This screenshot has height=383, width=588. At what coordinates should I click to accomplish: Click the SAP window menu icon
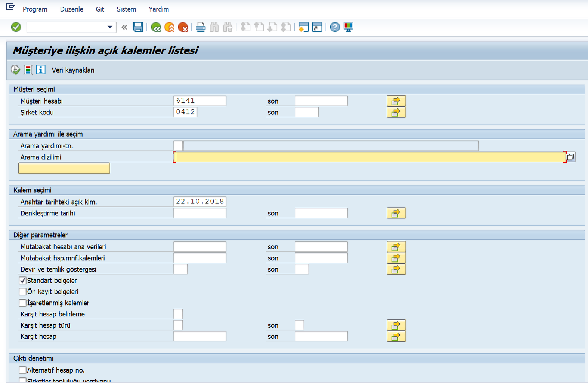(10, 7)
